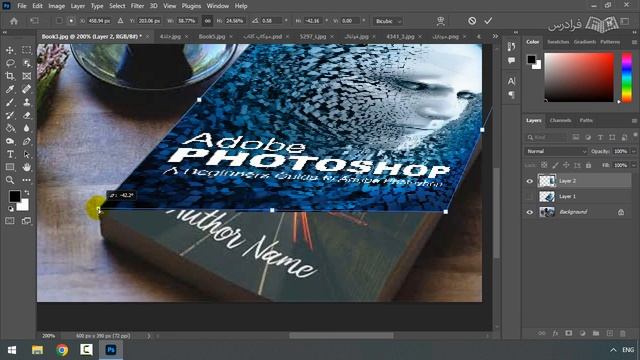
Task: Toggle reference point checkbox in options bar
Action: (x=59, y=20)
